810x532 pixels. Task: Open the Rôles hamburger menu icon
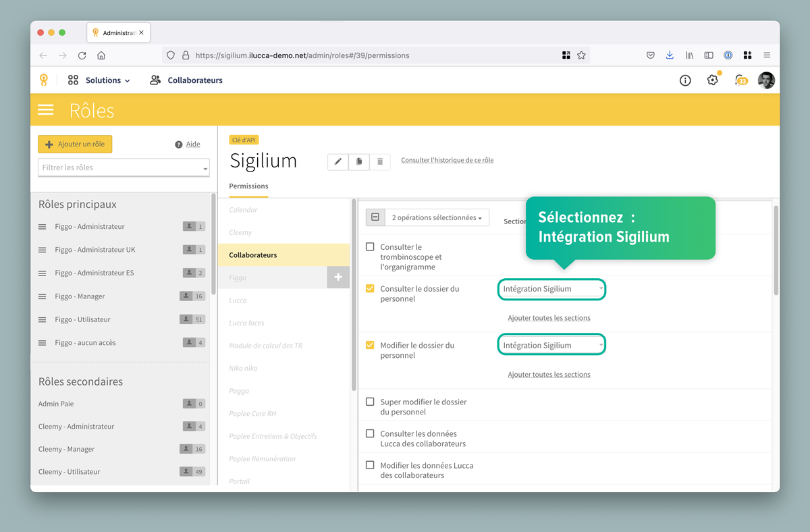point(46,110)
